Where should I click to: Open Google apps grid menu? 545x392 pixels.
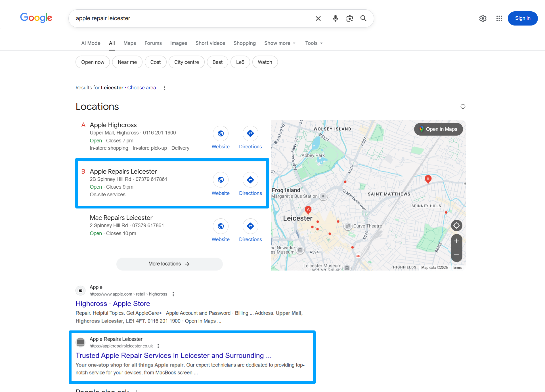click(499, 18)
